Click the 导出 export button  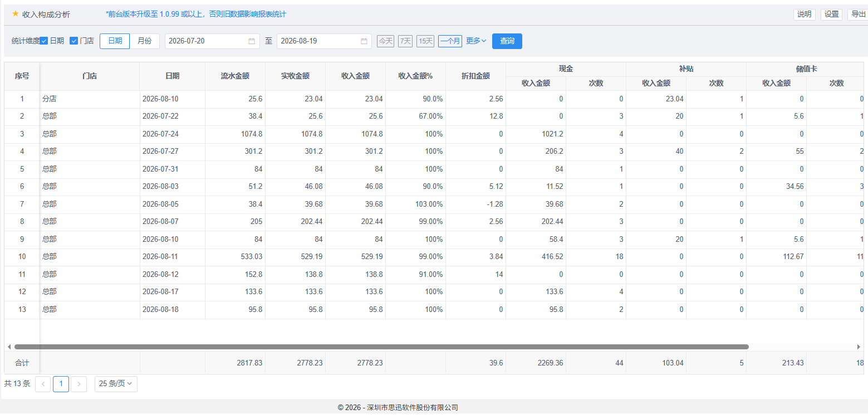857,14
